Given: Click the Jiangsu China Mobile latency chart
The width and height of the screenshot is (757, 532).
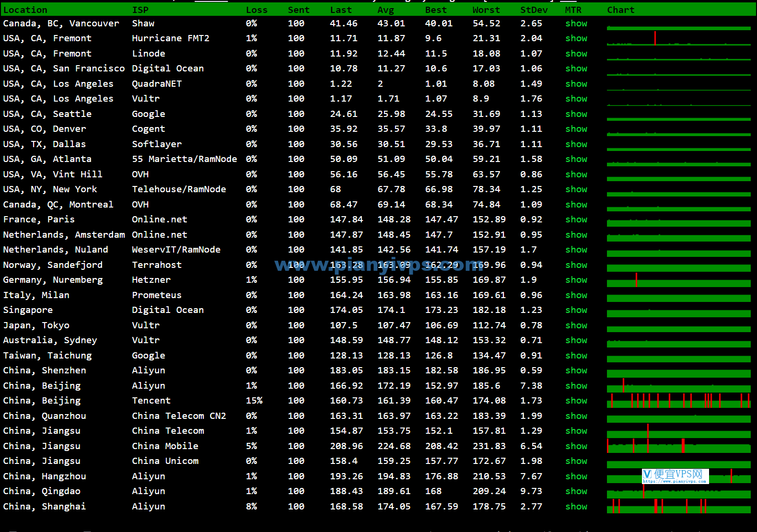Looking at the screenshot, I should (x=678, y=446).
